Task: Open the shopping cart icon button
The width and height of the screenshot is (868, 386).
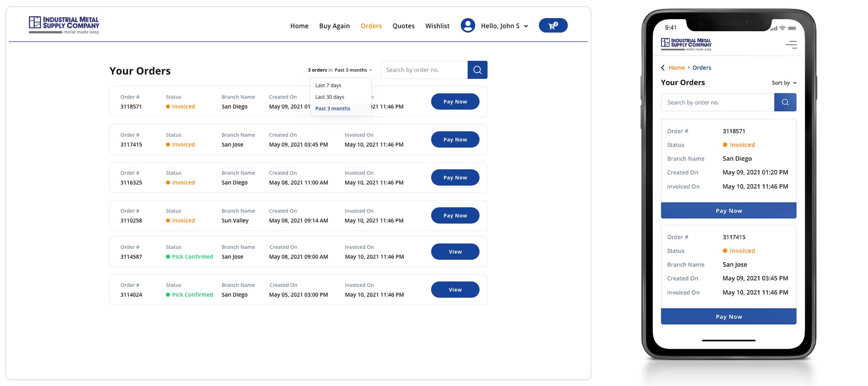Action: [553, 26]
